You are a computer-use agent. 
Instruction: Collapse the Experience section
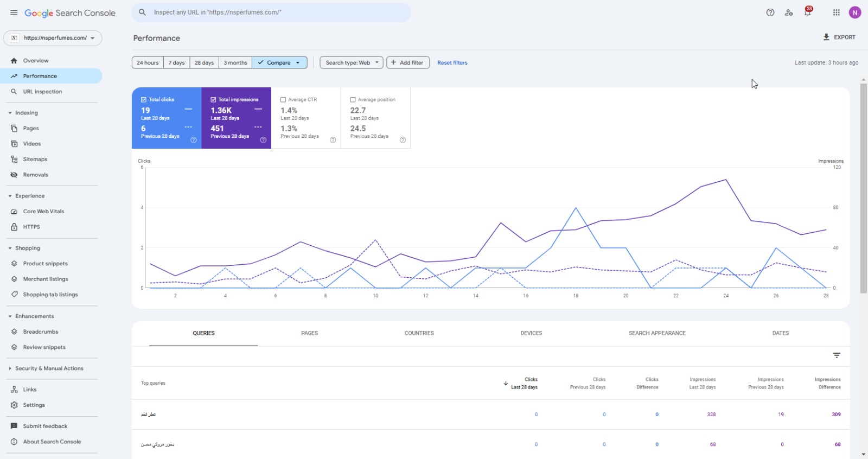click(10, 196)
